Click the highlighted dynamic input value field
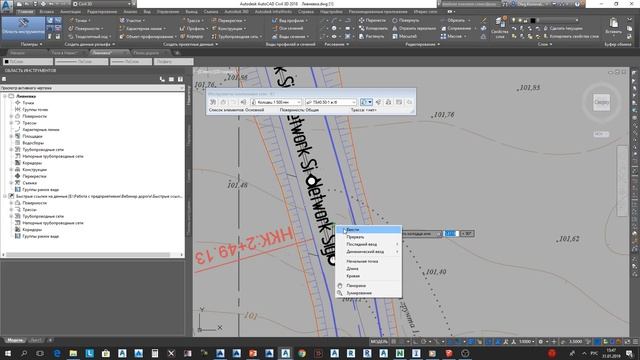The image size is (640, 360). coord(451,233)
